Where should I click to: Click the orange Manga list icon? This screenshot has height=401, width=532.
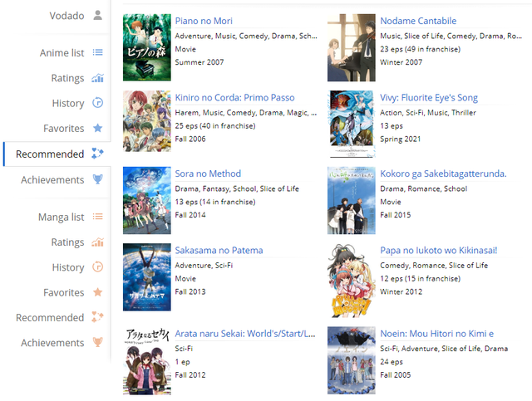[x=98, y=217]
